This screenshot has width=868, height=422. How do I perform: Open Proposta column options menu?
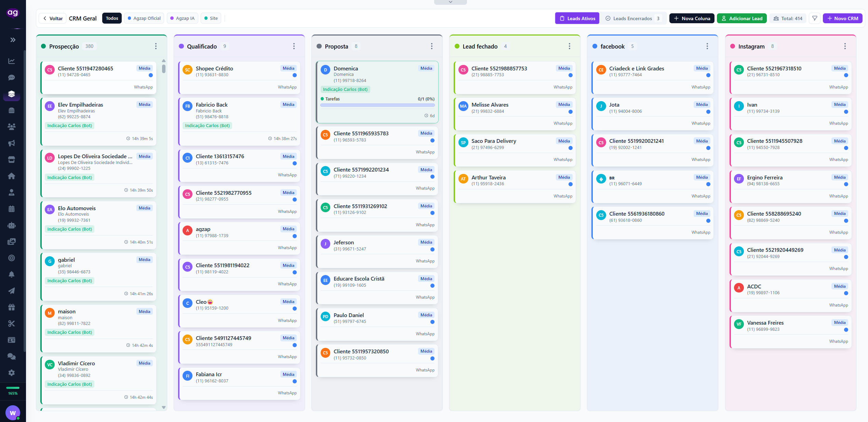pyautogui.click(x=432, y=46)
